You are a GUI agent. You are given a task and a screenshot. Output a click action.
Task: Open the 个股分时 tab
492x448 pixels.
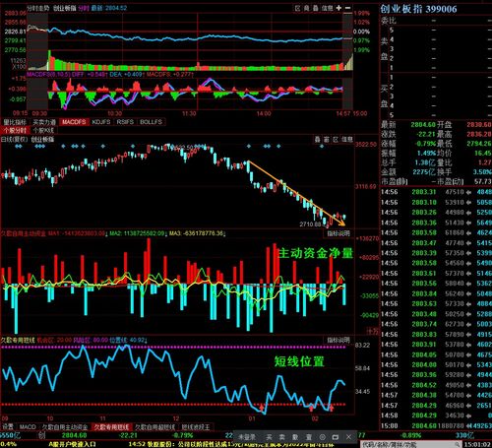pos(16,130)
